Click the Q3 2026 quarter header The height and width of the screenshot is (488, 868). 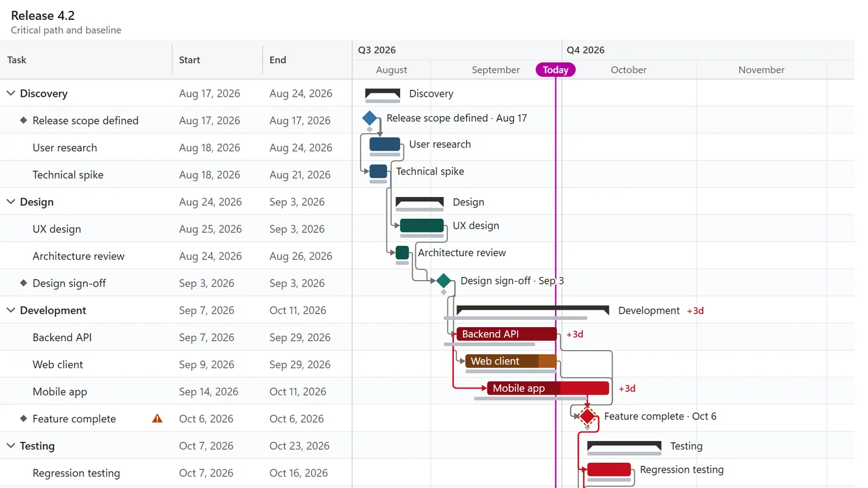tap(377, 50)
